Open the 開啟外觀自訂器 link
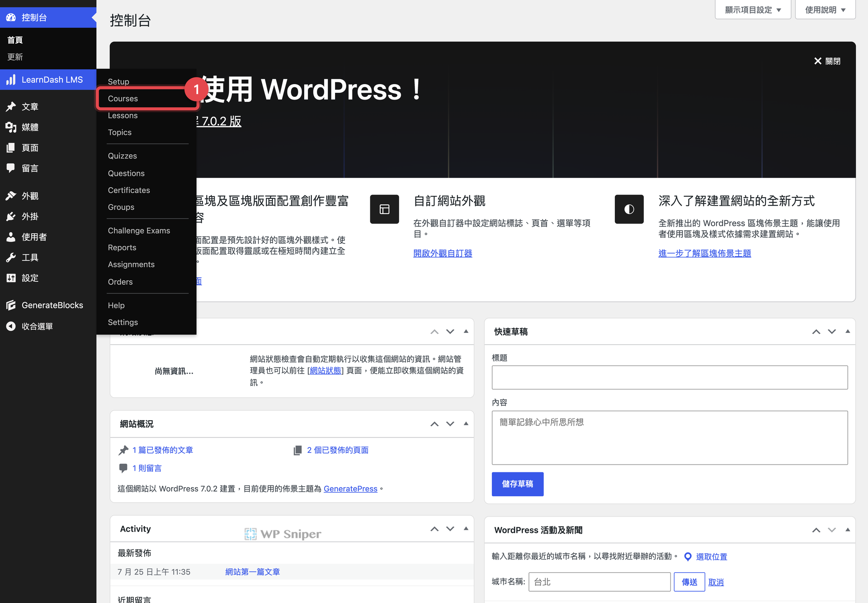 pyautogui.click(x=443, y=253)
